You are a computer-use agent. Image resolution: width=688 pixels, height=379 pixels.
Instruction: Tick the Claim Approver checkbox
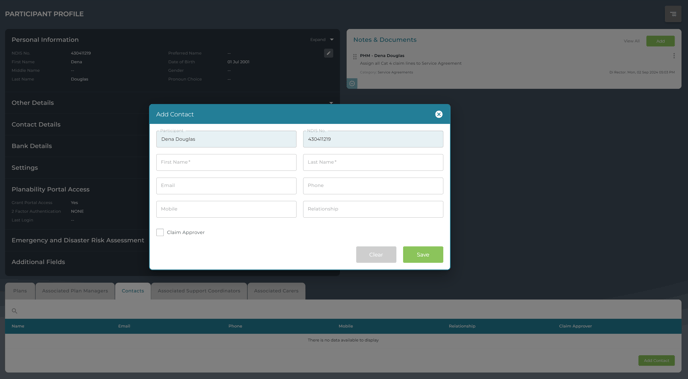coord(160,232)
